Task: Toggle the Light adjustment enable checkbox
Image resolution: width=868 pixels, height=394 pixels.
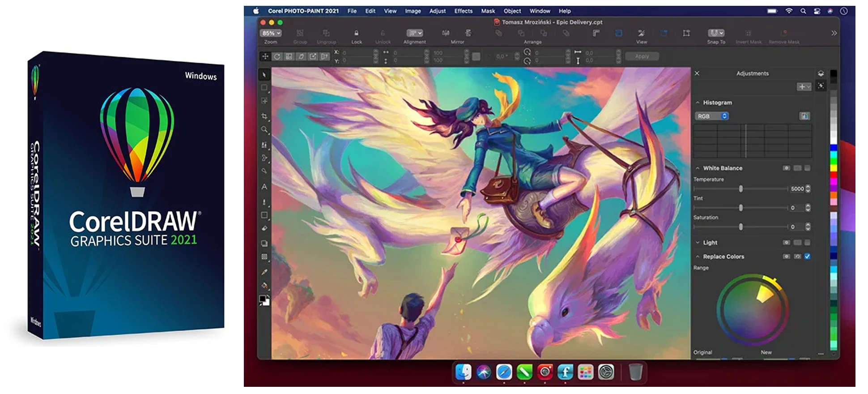Action: (x=807, y=242)
